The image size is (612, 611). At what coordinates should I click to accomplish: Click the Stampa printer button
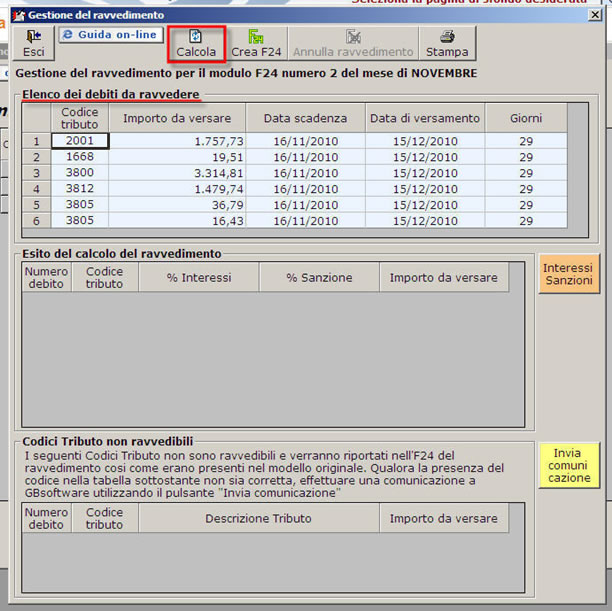pos(447,43)
